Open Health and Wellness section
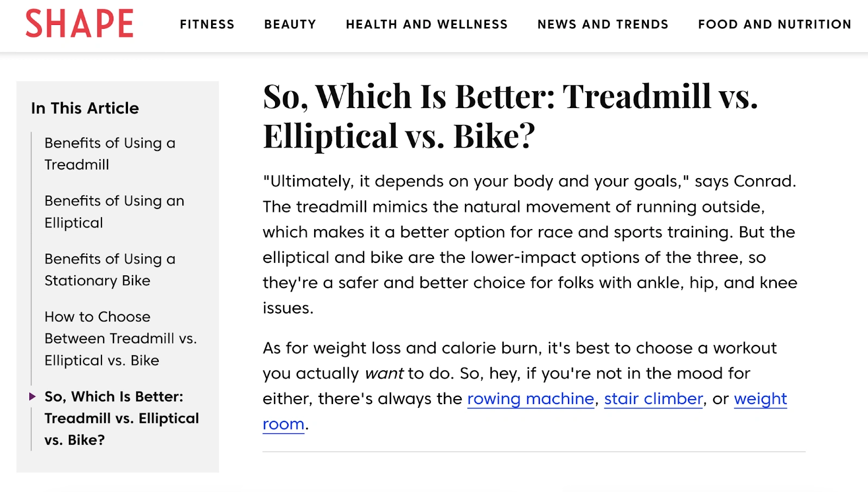 pos(427,24)
